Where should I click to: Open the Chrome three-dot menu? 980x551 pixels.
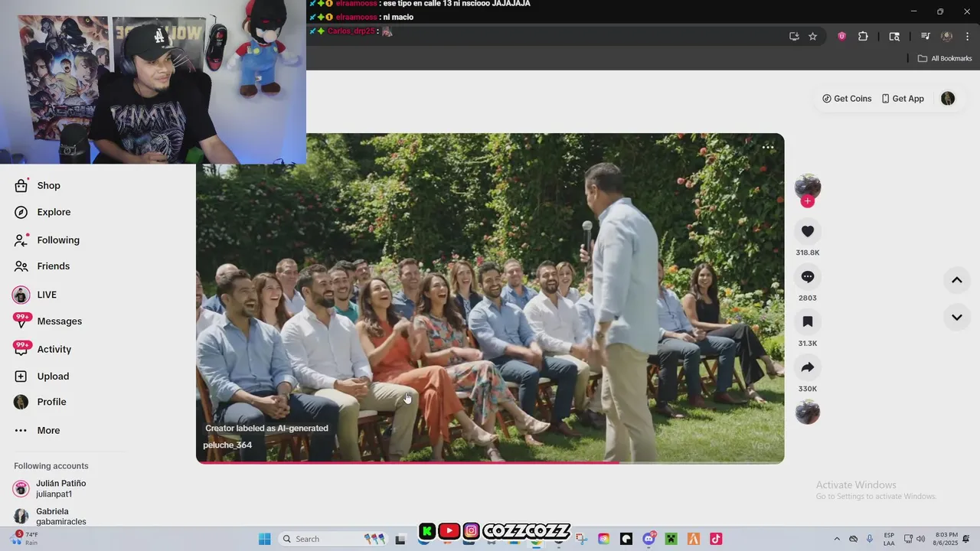pyautogui.click(x=967, y=36)
